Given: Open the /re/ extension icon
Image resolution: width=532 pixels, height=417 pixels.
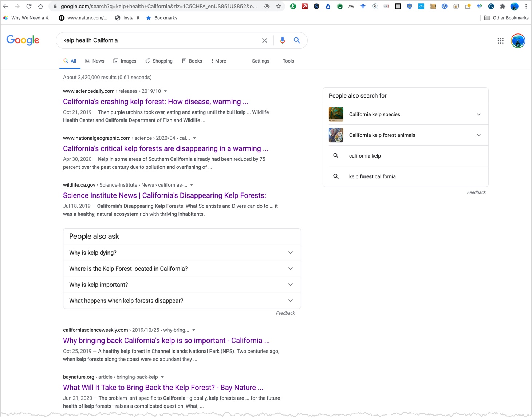Looking at the screenshot, I should pos(351,6).
